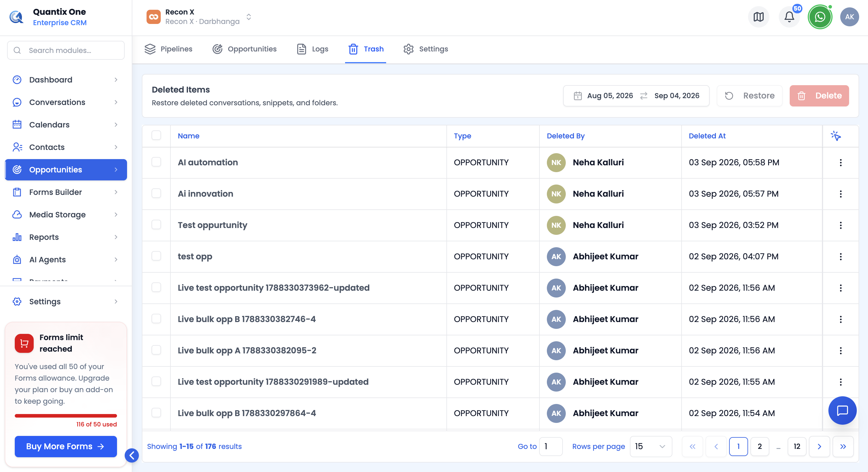Click the Restore button

[x=750, y=96]
